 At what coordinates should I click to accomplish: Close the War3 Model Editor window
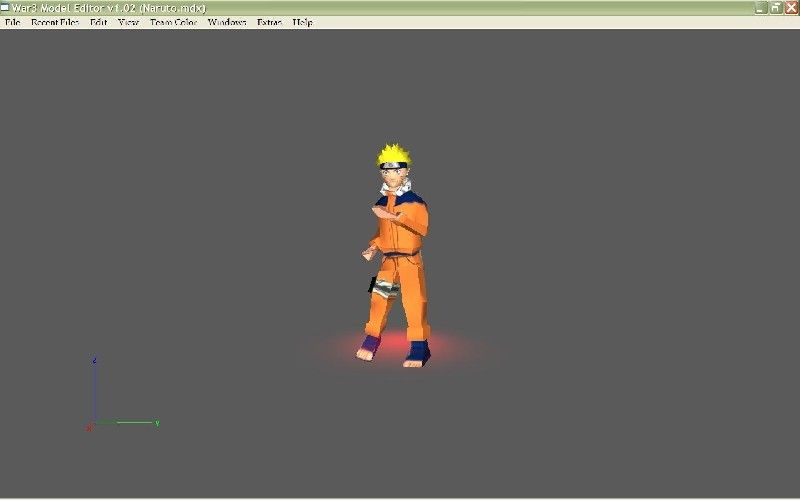click(791, 8)
